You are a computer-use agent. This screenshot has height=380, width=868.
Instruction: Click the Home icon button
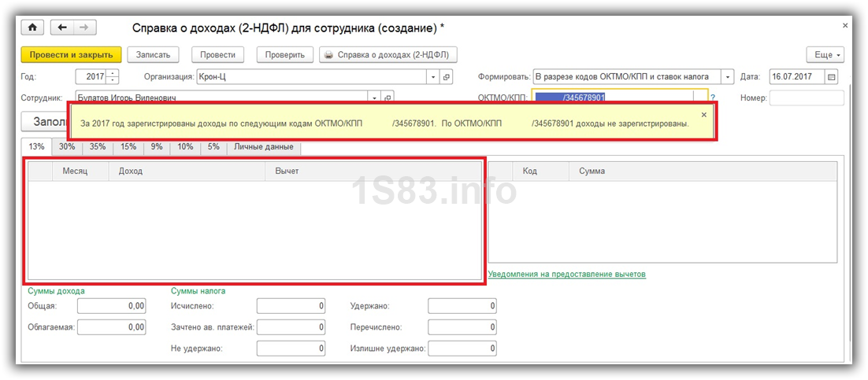coord(33,28)
